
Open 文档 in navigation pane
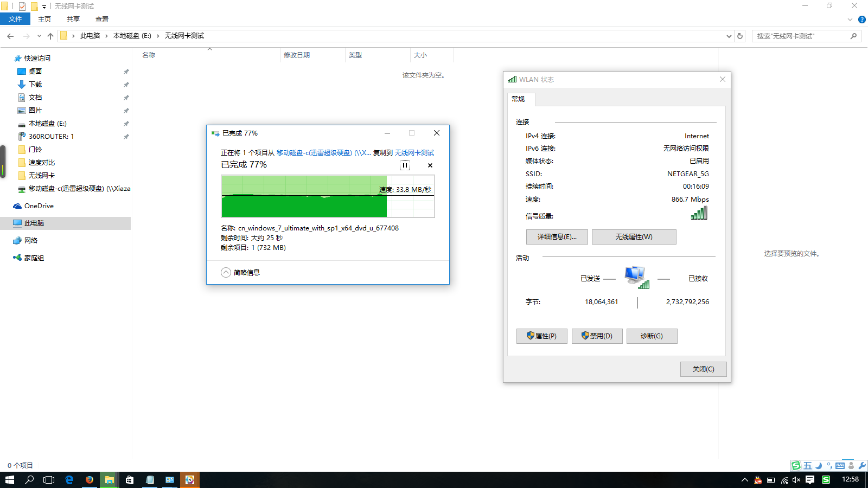click(x=35, y=98)
